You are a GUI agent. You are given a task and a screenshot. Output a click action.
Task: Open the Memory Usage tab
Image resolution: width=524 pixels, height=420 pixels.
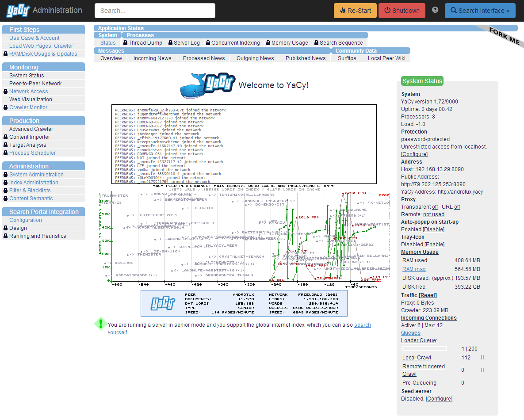point(289,43)
